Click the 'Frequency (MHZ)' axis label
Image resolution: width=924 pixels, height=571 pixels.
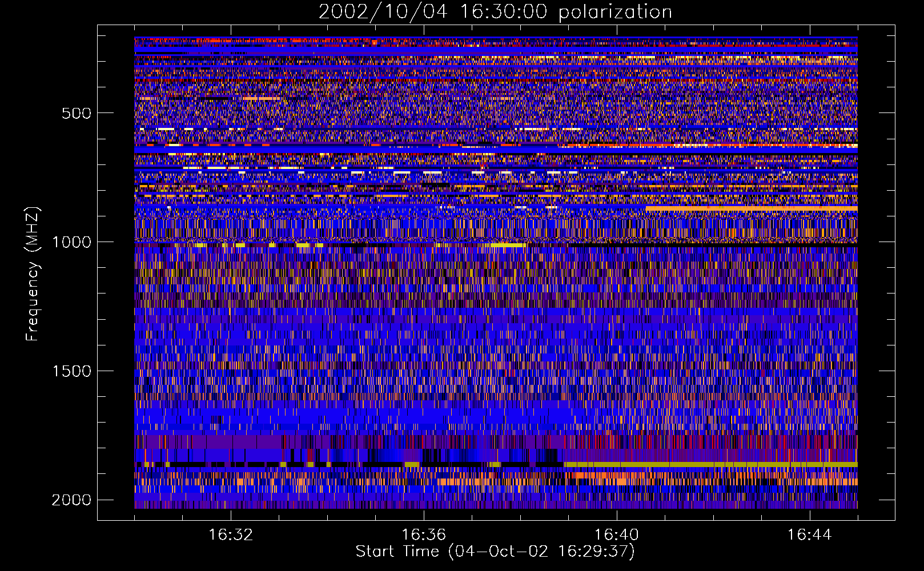click(32, 274)
